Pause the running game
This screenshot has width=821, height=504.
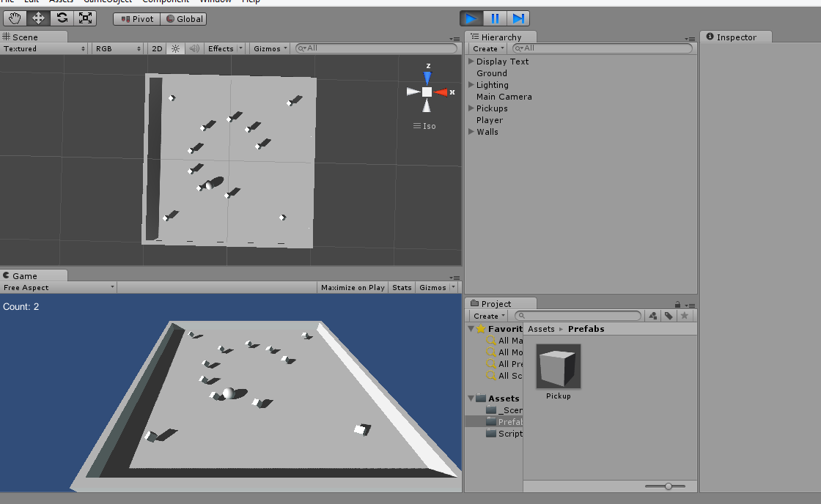(x=495, y=18)
